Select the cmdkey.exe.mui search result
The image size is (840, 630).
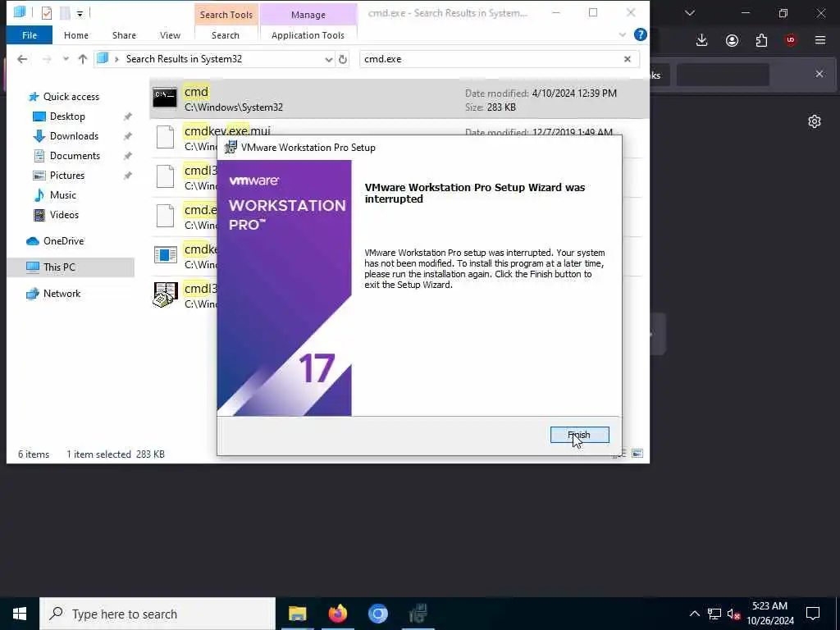point(227,130)
